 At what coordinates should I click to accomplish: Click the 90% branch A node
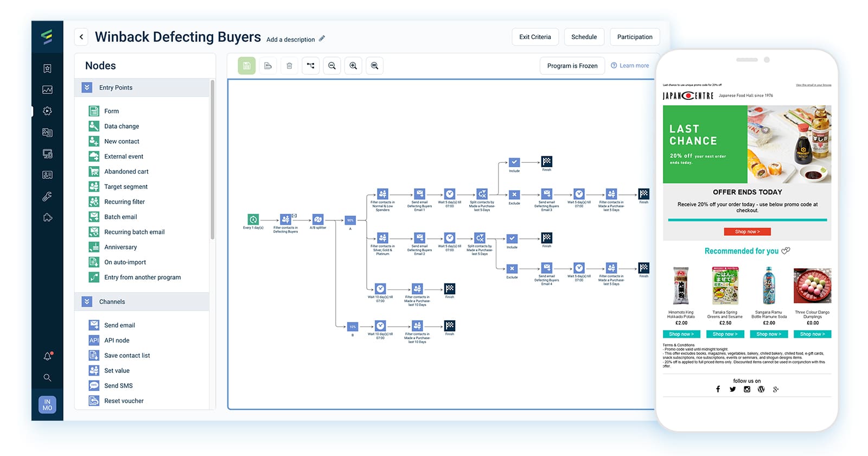tap(350, 220)
